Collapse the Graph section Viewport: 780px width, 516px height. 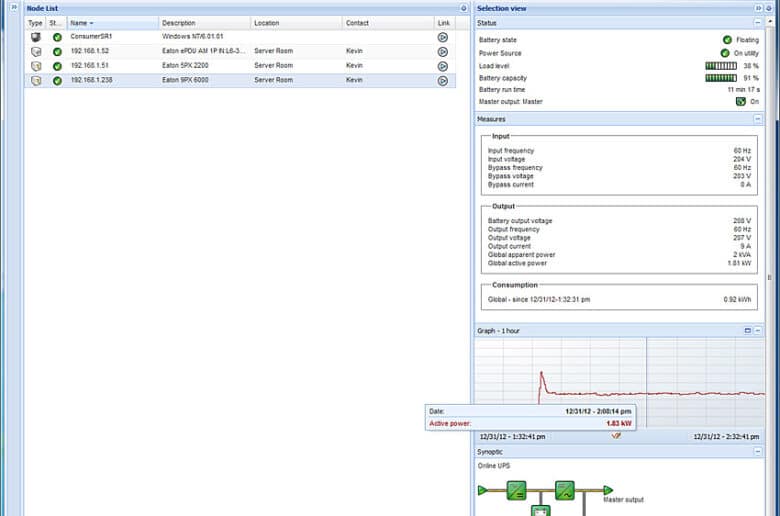tap(758, 330)
